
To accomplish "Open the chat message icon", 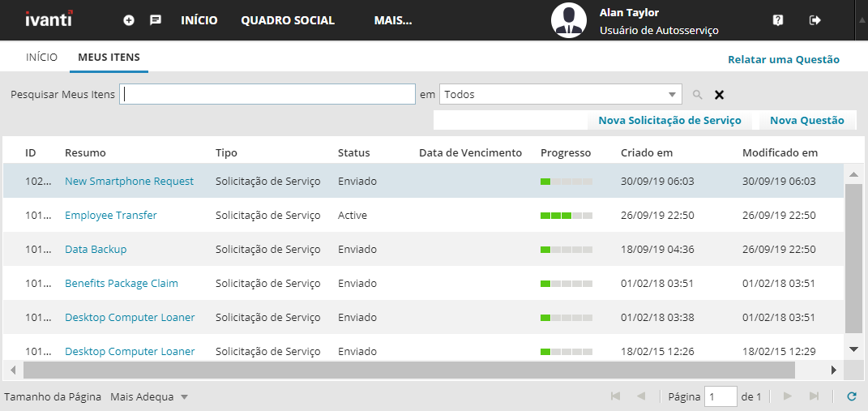I will pos(156,20).
